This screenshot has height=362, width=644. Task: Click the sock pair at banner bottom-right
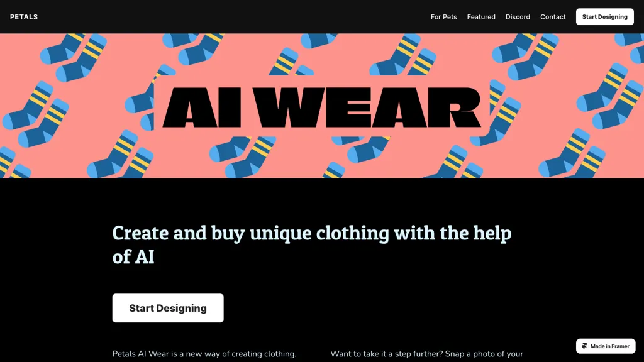[572, 153]
